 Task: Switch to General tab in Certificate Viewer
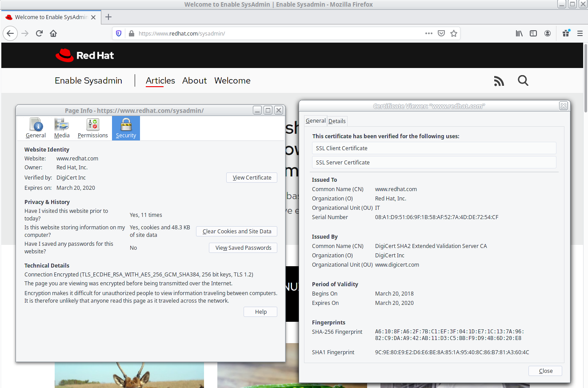[316, 121]
